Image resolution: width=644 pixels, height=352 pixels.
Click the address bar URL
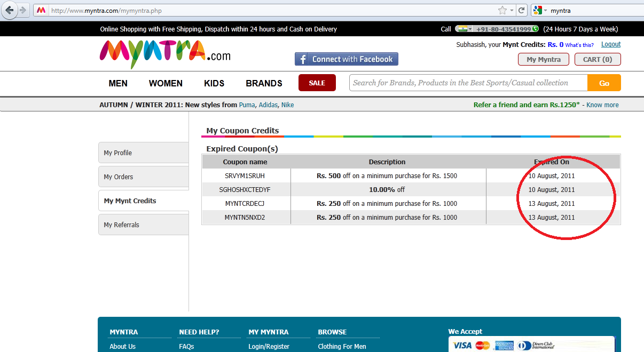[x=106, y=10]
